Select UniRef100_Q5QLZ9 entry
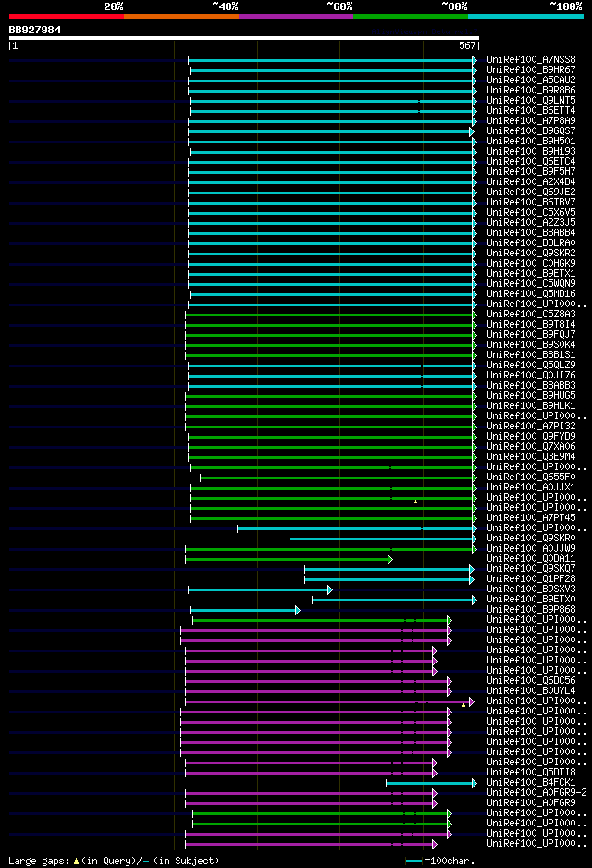Viewport: 592px width, 868px height. click(x=531, y=366)
